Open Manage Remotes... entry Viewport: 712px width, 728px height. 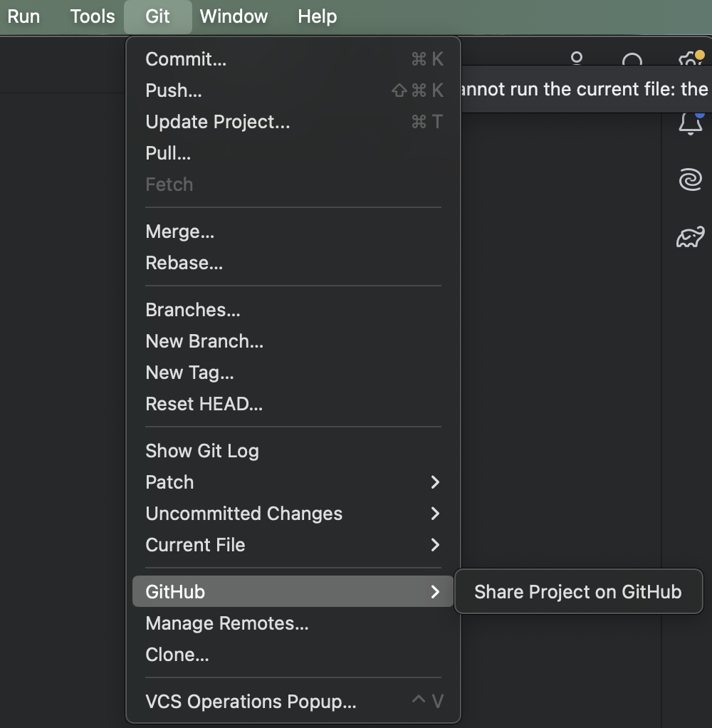[x=226, y=623]
